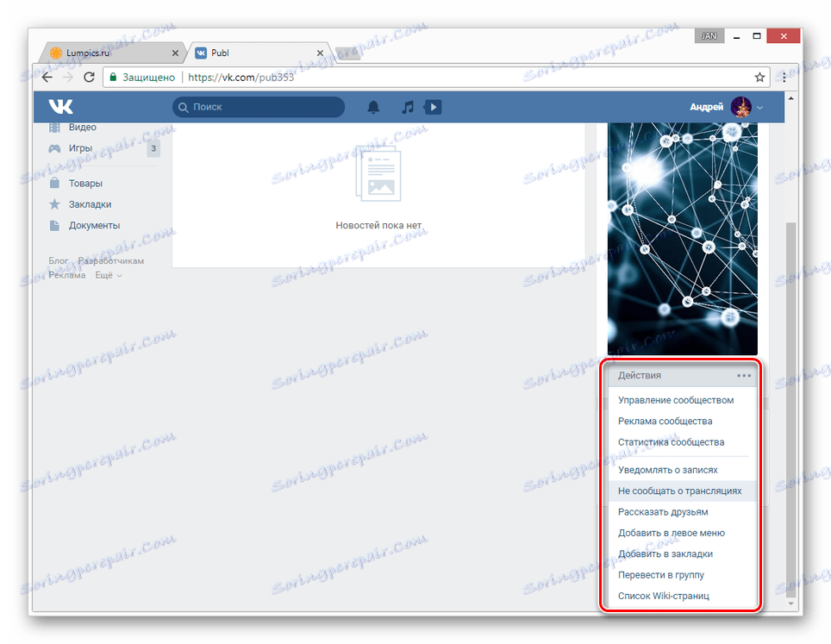The image size is (831, 644).
Task: Click the Товары bag icon
Action: (x=54, y=183)
